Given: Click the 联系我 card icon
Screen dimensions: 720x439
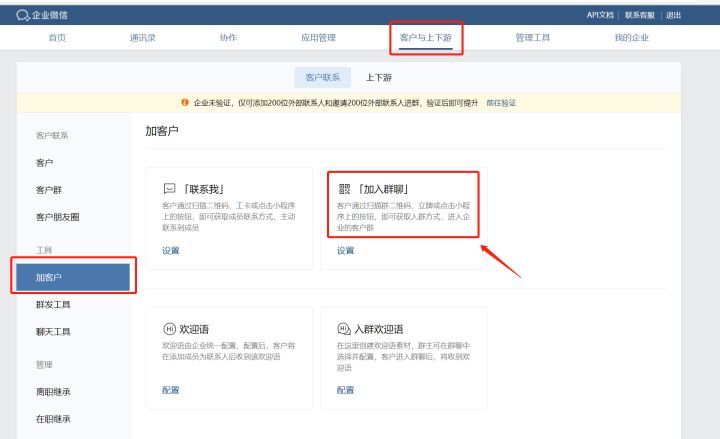Looking at the screenshot, I should (x=169, y=188).
